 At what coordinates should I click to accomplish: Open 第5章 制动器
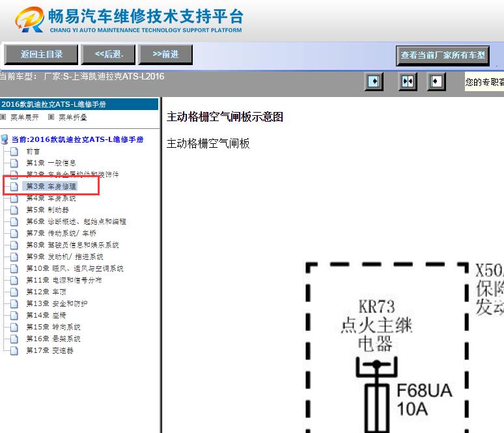(48, 210)
